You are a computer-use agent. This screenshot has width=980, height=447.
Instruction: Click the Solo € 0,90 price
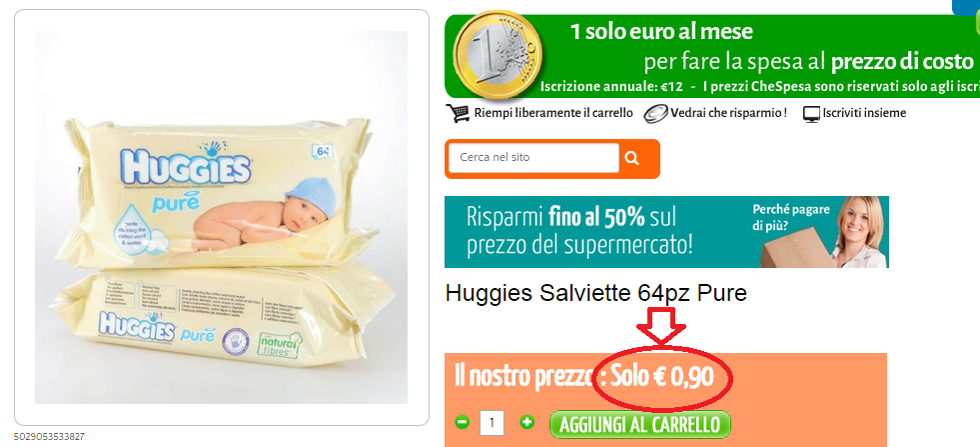click(x=662, y=377)
